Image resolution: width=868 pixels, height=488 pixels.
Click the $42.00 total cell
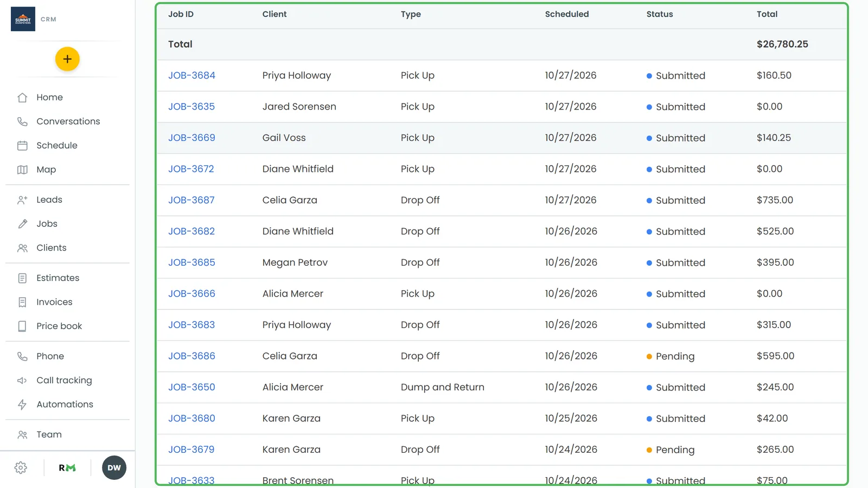(773, 419)
